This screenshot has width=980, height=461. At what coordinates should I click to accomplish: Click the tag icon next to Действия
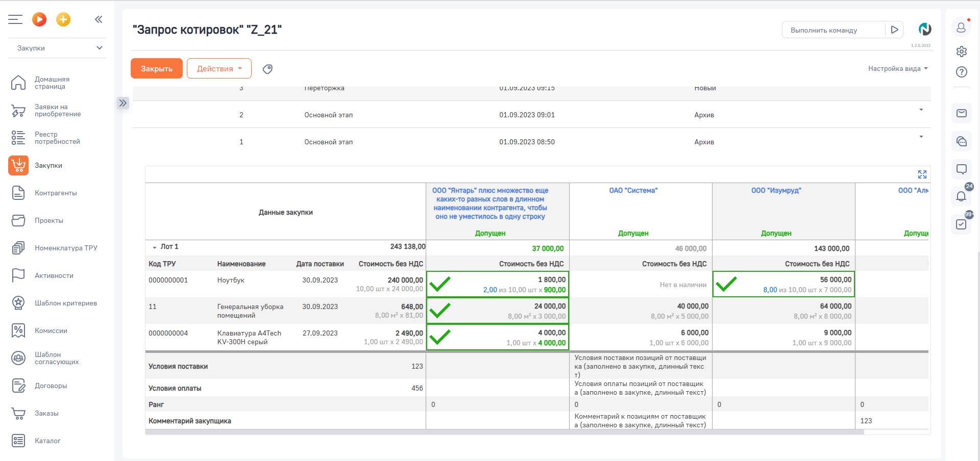[x=267, y=69]
